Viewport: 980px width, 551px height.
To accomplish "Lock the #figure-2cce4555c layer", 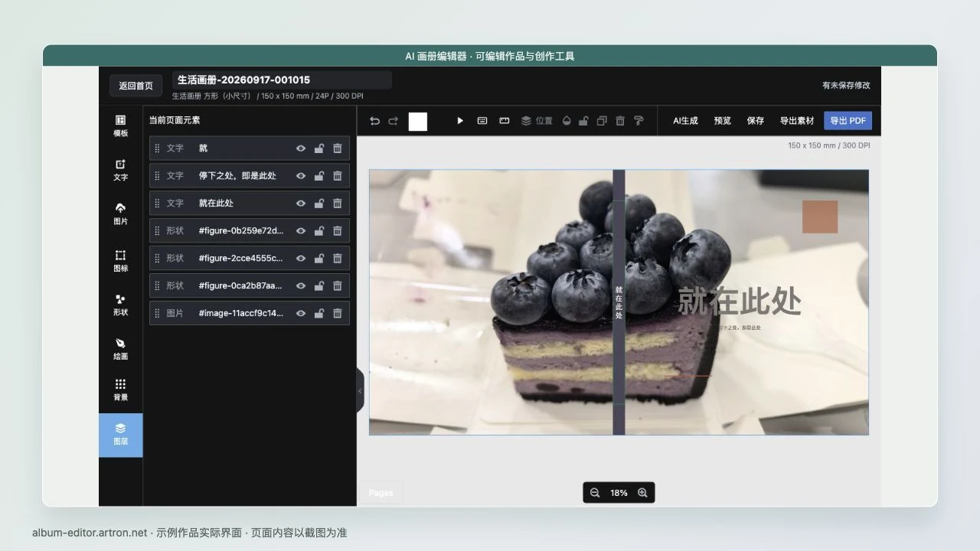I will tap(319, 258).
